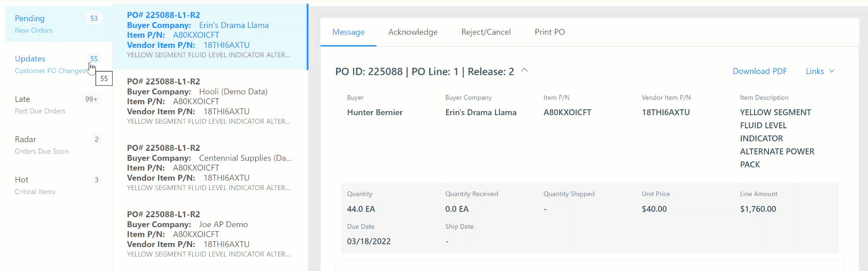Click the Hot count badge 3
The width and height of the screenshot is (868, 271).
[96, 180]
